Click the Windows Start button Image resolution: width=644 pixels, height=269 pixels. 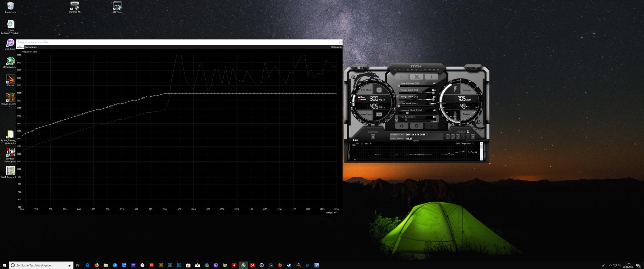[4, 265]
